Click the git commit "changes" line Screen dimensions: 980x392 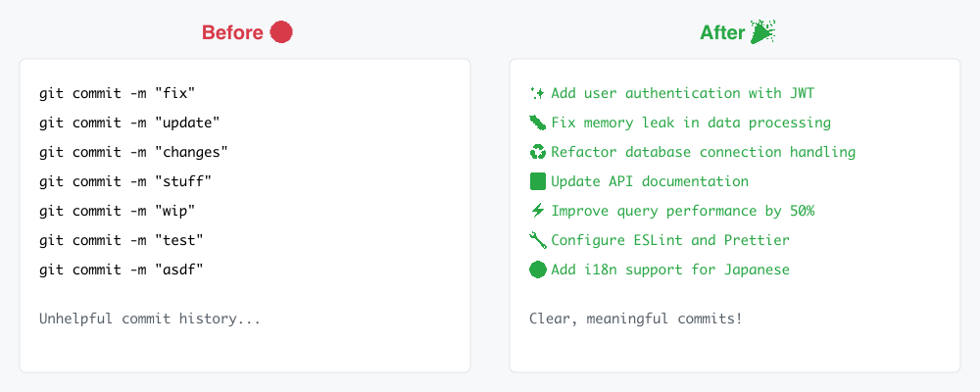[x=133, y=152]
